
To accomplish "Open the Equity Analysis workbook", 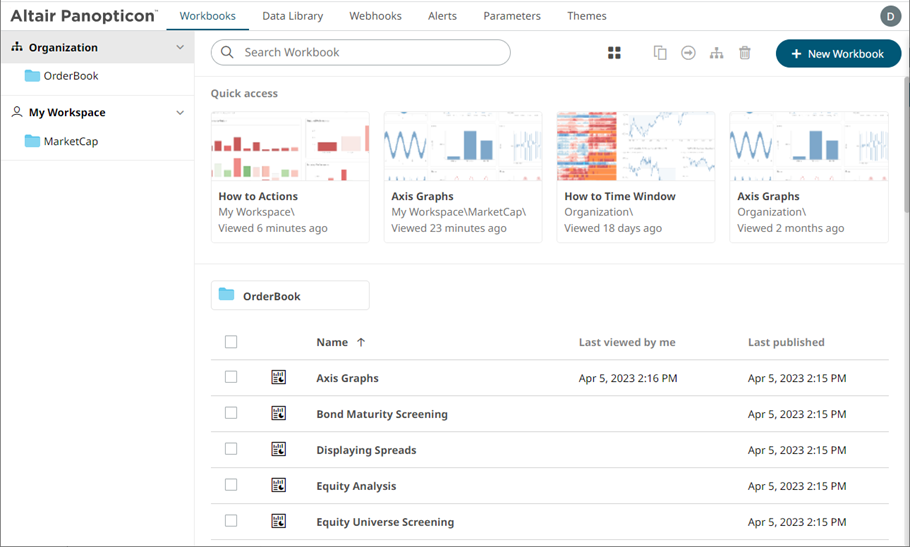I will [356, 486].
